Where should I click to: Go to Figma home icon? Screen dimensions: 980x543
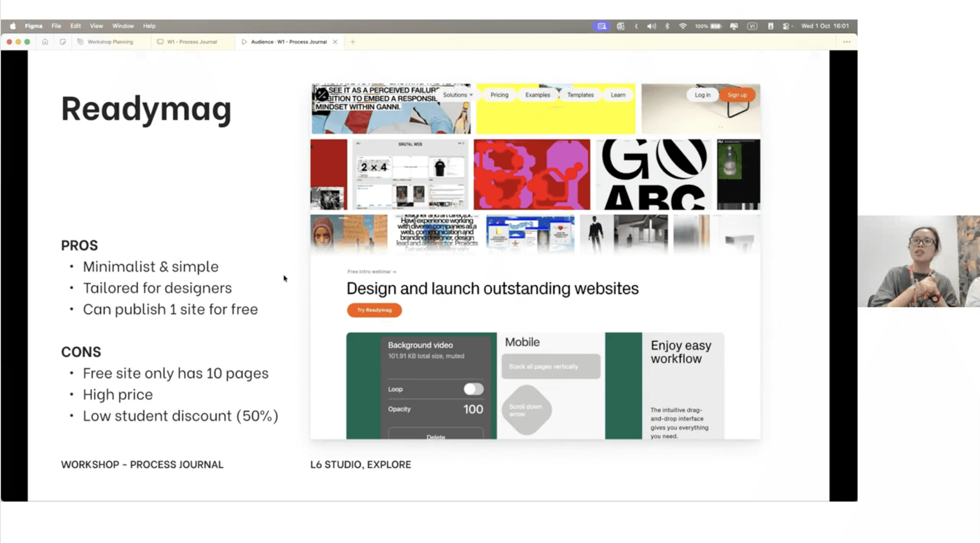[45, 42]
